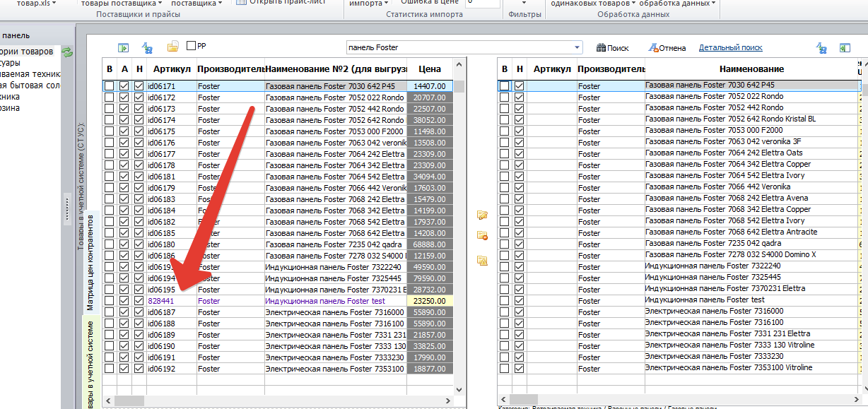Uncheck column А box for row id06187
The width and height of the screenshot is (868, 409).
(124, 312)
